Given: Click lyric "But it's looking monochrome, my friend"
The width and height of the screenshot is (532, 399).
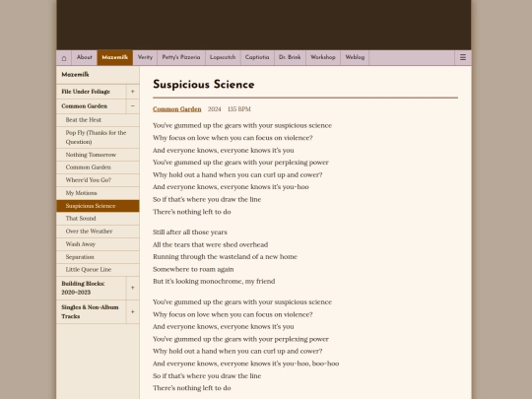Looking at the screenshot, I should click(x=214, y=282).
